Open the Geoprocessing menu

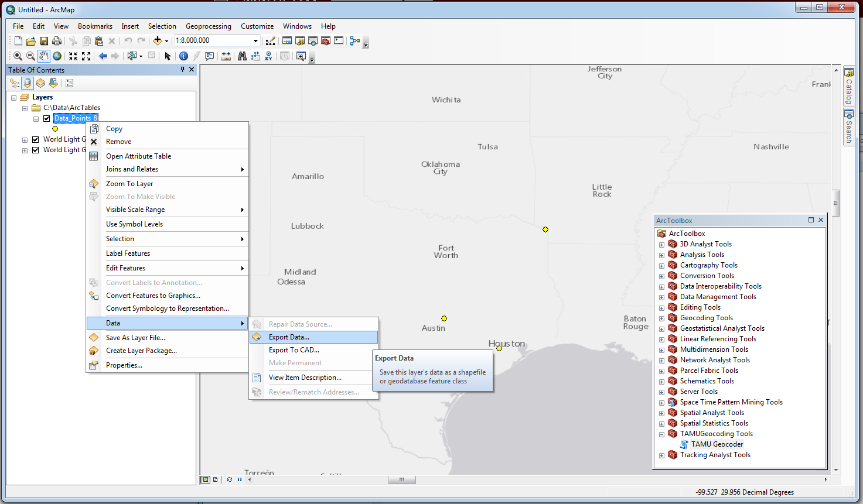click(208, 26)
